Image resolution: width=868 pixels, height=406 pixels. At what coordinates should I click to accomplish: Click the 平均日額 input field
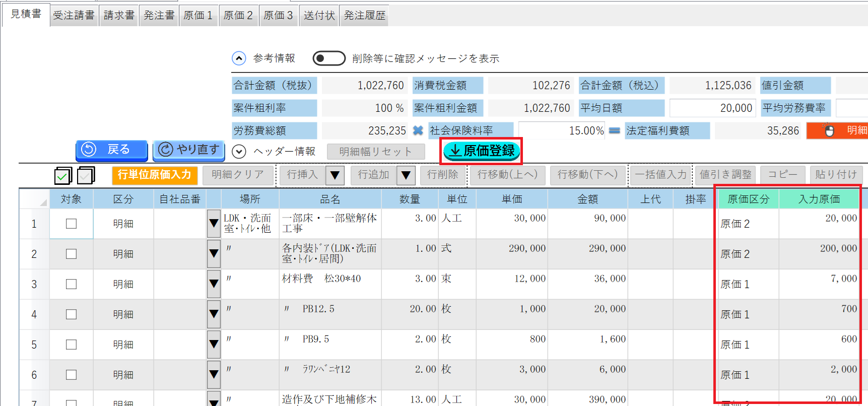[712, 108]
